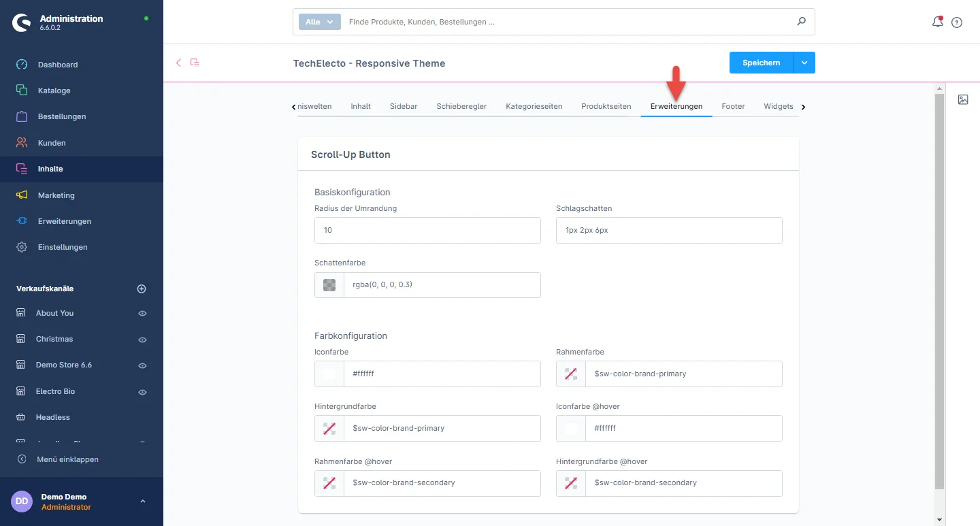Click the Radius der Umrandung input field
Image resolution: width=980 pixels, height=526 pixels.
[x=427, y=231]
